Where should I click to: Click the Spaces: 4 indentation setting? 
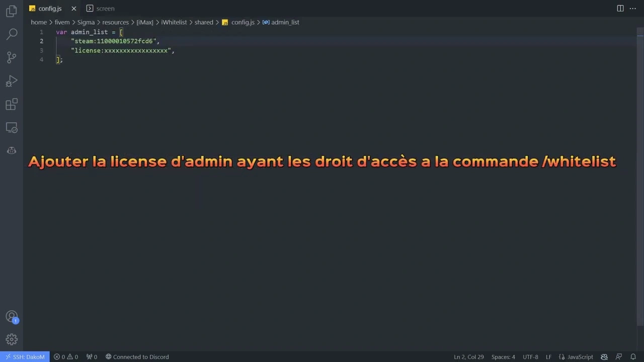[503, 356]
